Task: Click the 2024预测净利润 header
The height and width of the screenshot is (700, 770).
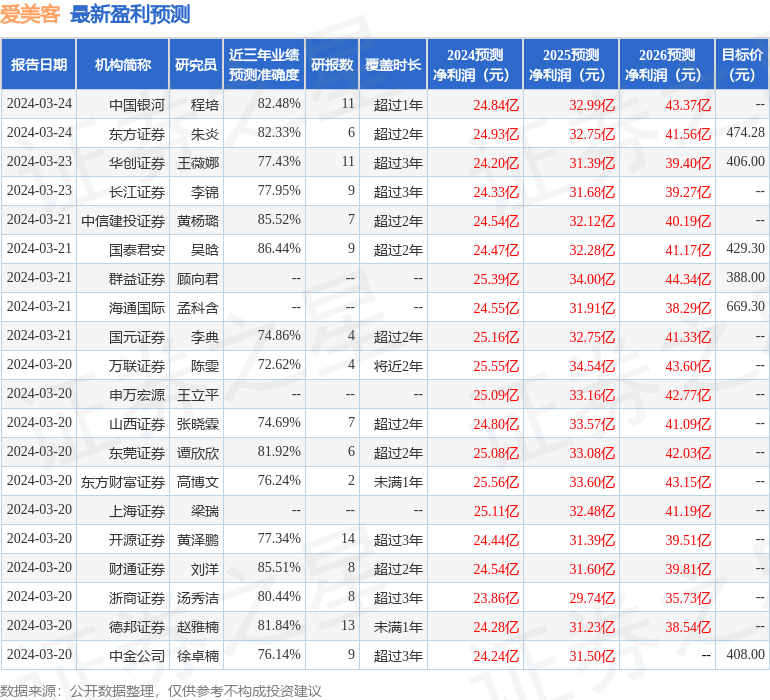Action: pyautogui.click(x=475, y=65)
